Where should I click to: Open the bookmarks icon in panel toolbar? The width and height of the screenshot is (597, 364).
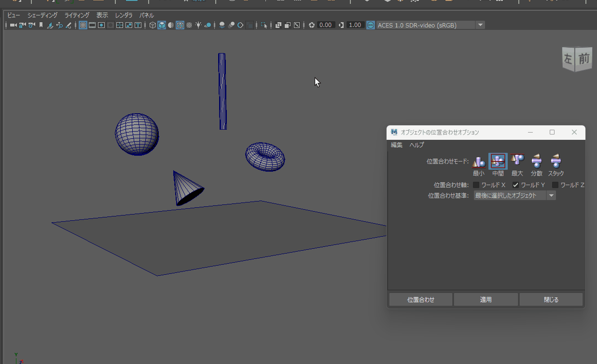(x=41, y=25)
